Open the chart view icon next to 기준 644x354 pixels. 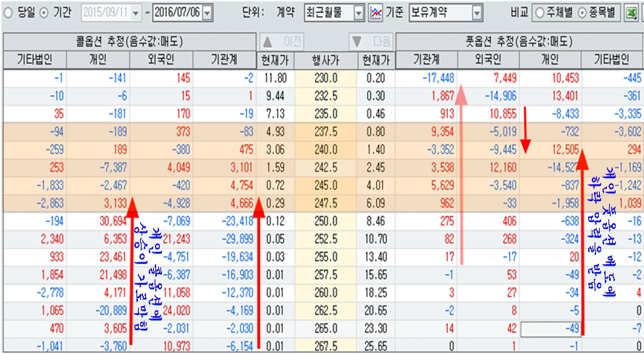tap(375, 13)
